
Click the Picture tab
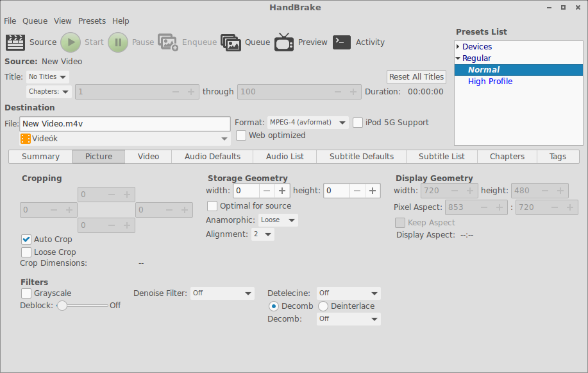tap(99, 157)
